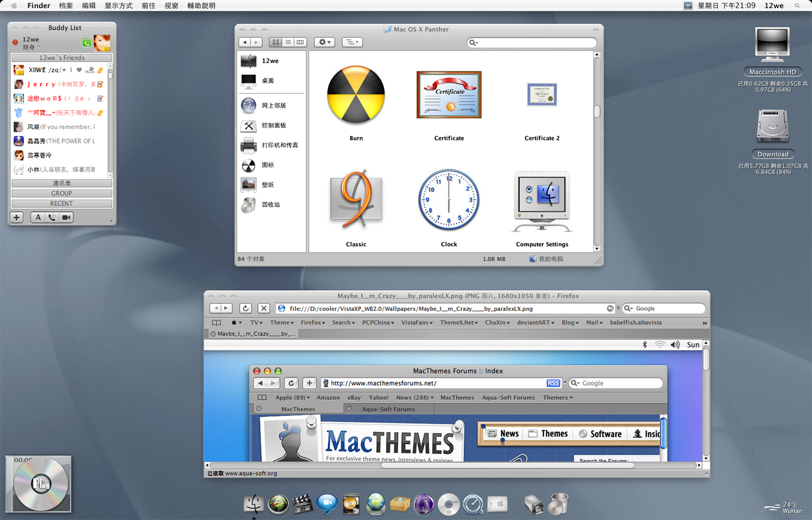Open the DVD disc dock icon
812x520 pixels.
(x=449, y=504)
